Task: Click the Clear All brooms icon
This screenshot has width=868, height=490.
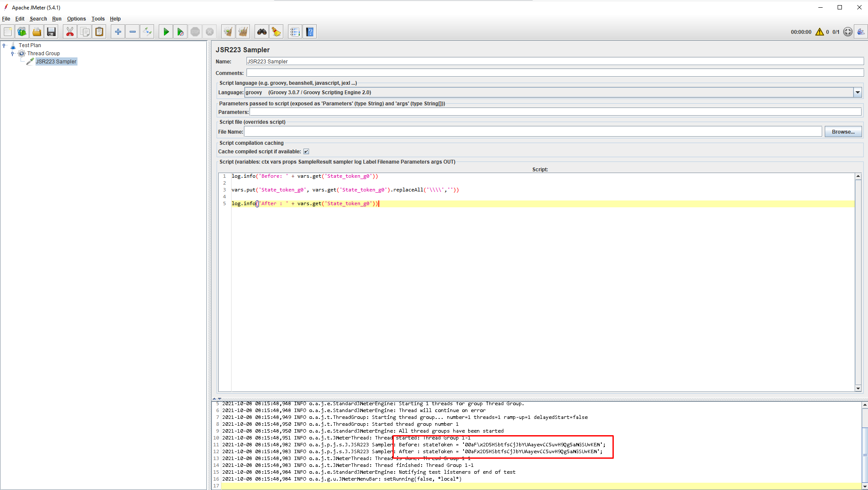Action: point(243,32)
